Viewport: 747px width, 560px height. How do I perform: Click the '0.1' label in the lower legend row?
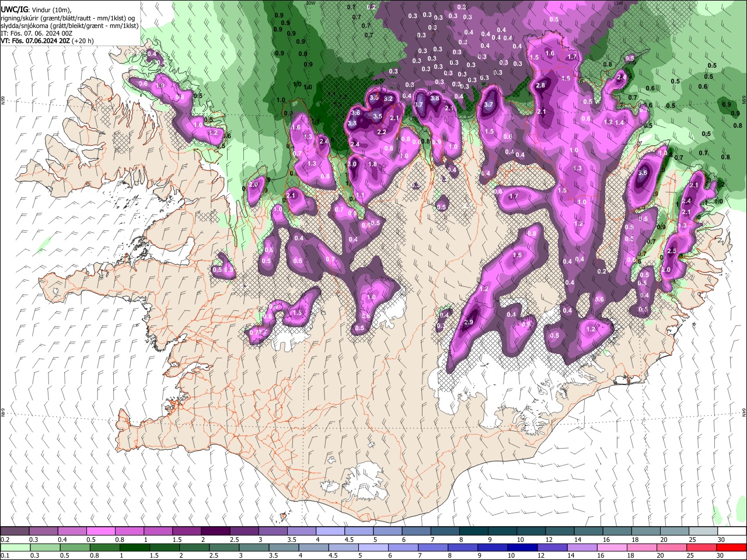point(5,556)
